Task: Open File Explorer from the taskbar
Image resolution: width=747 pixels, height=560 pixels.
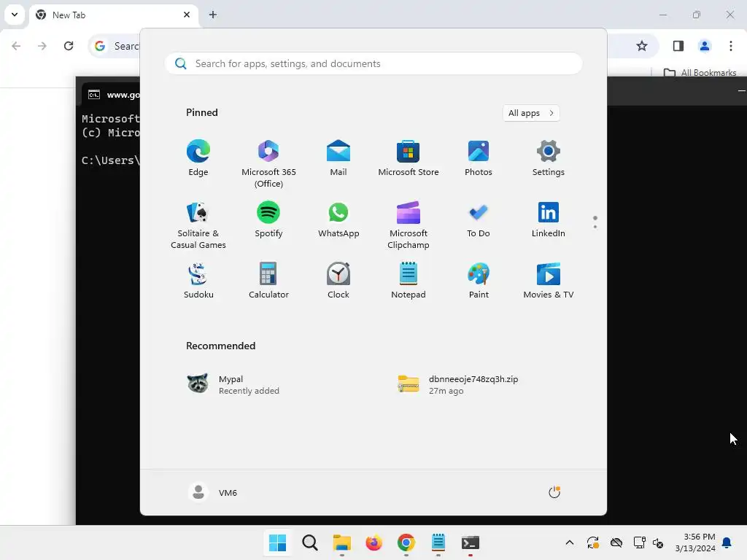Action: tap(341, 542)
